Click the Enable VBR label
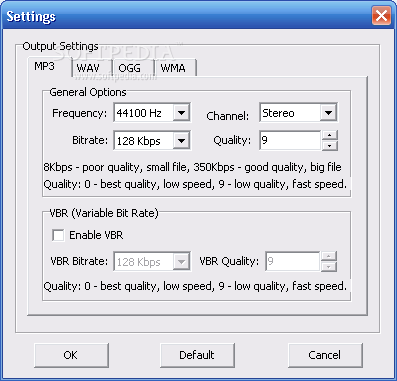Screen dimensions: 397x381 coord(96,235)
